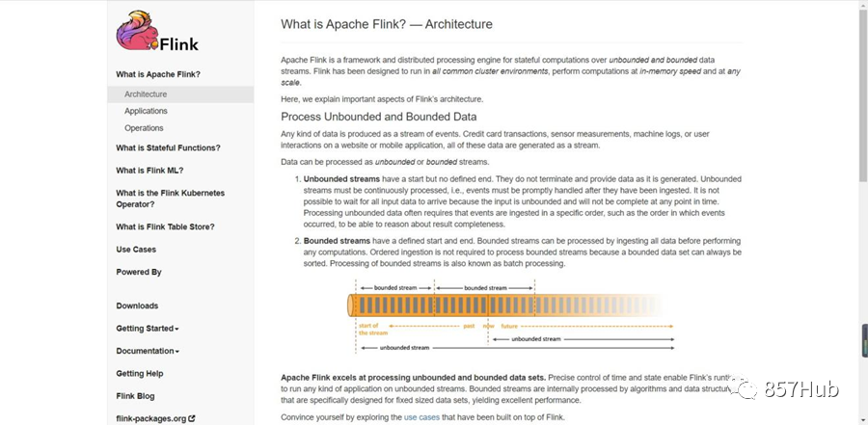Open What is Flink Table Store?
The width and height of the screenshot is (868, 425).
coord(165,226)
